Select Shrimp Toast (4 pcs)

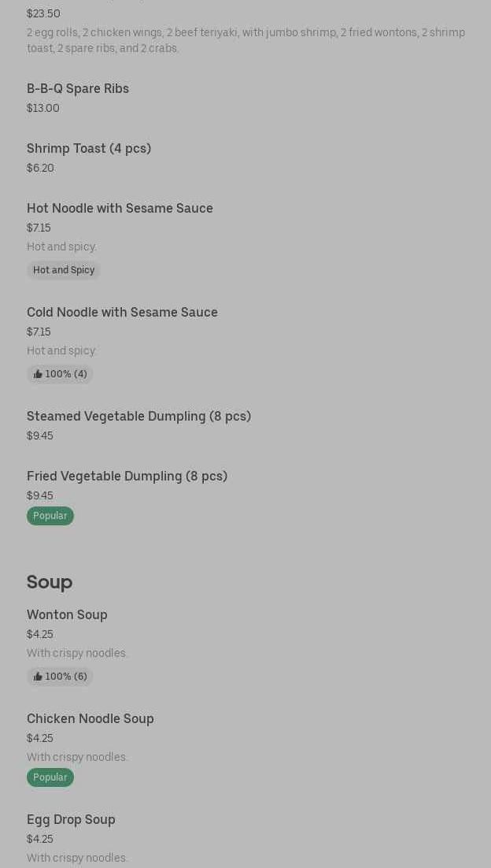pyautogui.click(x=89, y=148)
